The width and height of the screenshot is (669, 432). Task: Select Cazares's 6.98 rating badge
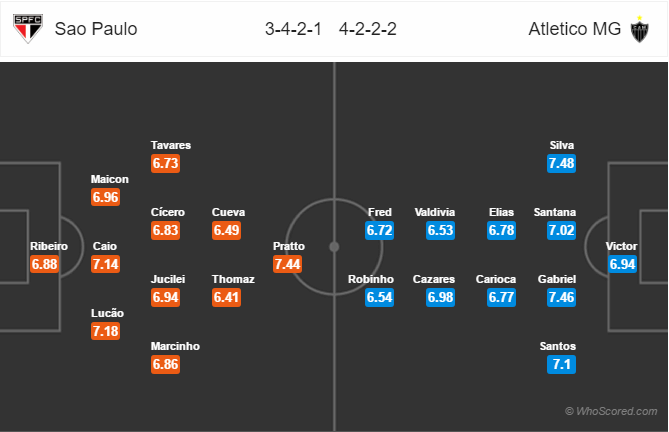(440, 297)
